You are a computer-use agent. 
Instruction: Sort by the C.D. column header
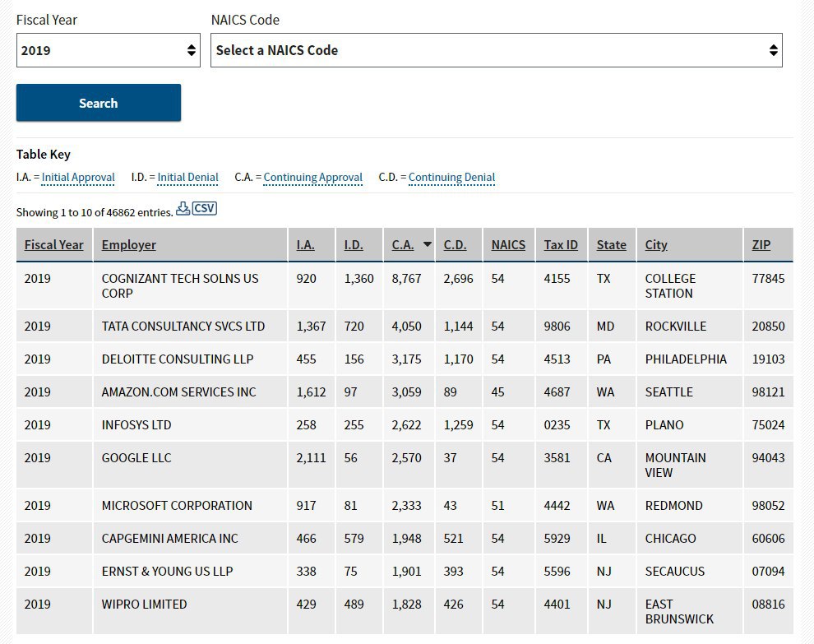pos(455,244)
